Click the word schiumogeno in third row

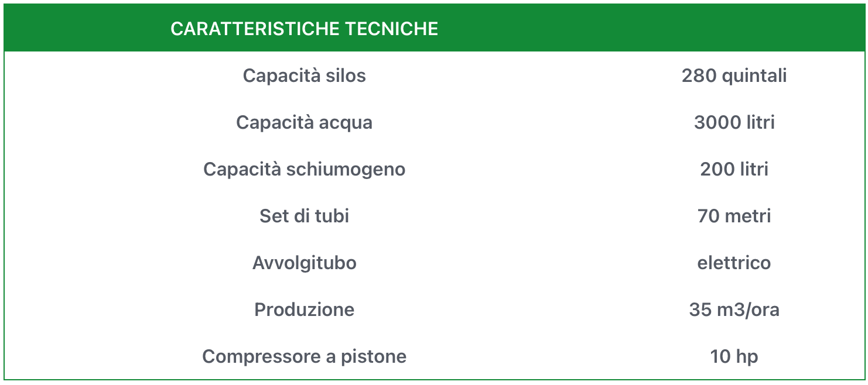click(x=346, y=170)
